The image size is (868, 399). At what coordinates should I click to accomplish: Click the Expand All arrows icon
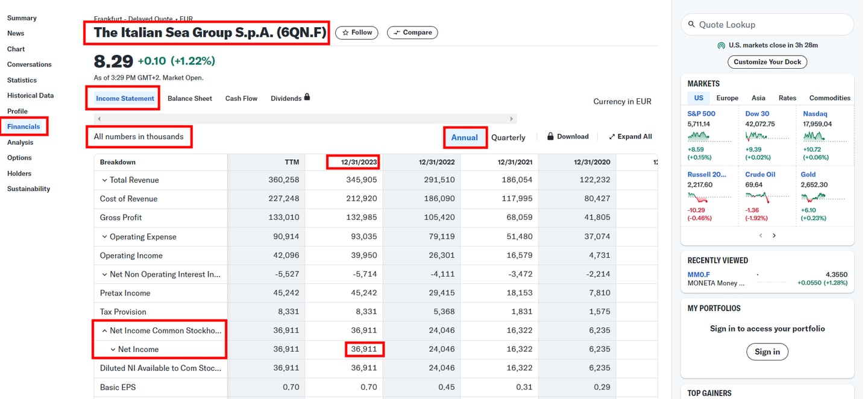point(612,137)
